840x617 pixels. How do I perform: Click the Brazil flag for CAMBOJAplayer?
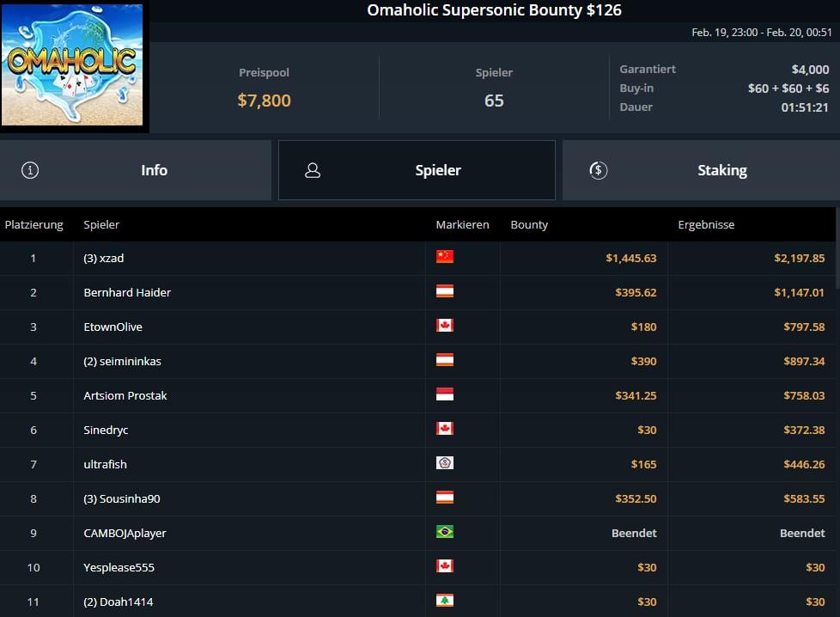point(444,532)
